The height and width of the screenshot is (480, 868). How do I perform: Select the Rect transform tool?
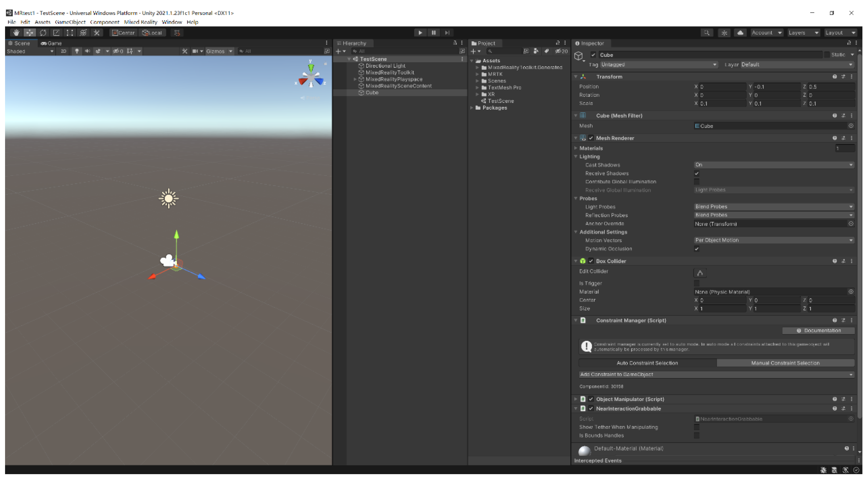pos(70,33)
